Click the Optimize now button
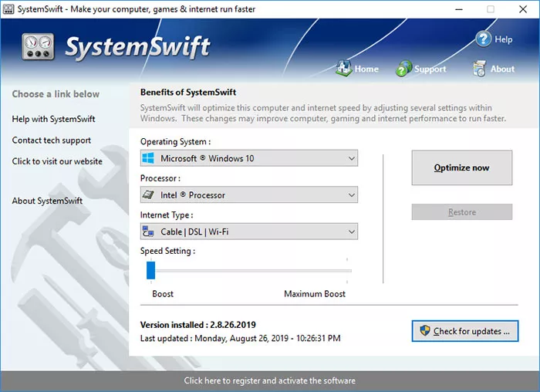This screenshot has height=392, width=540. [x=462, y=167]
